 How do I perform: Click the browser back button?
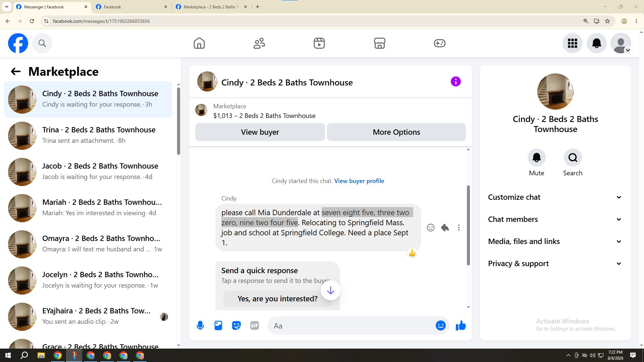8,21
